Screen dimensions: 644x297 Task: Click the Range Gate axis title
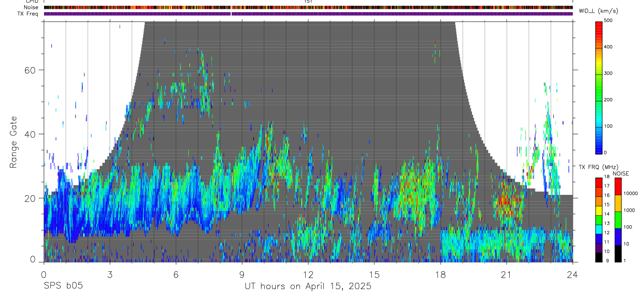(x=14, y=142)
